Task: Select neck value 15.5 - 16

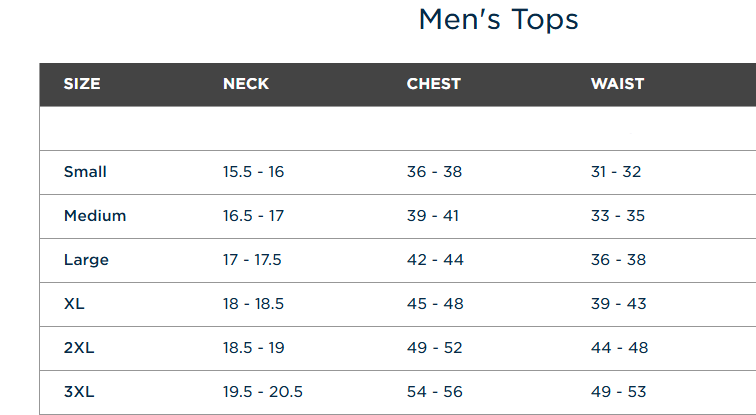Action: [254, 172]
